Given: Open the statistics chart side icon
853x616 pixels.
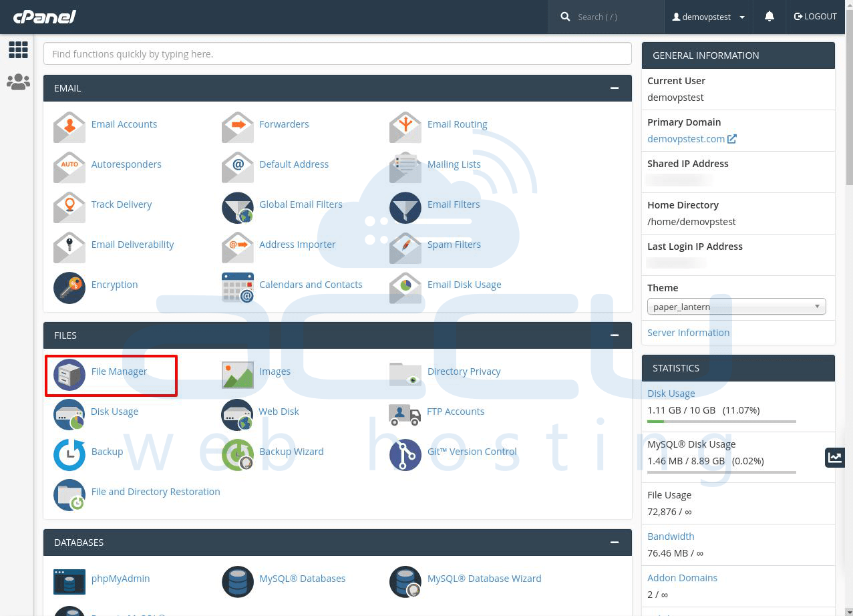Looking at the screenshot, I should click(x=835, y=458).
